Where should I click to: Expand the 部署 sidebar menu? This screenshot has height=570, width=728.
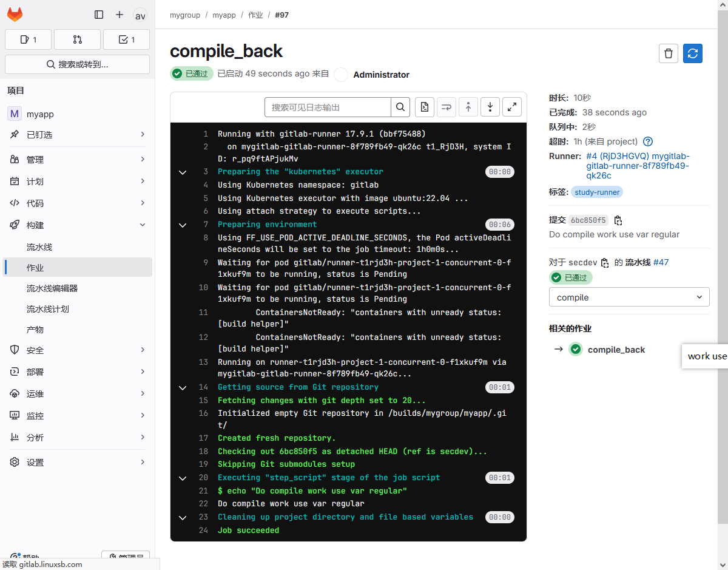point(77,372)
